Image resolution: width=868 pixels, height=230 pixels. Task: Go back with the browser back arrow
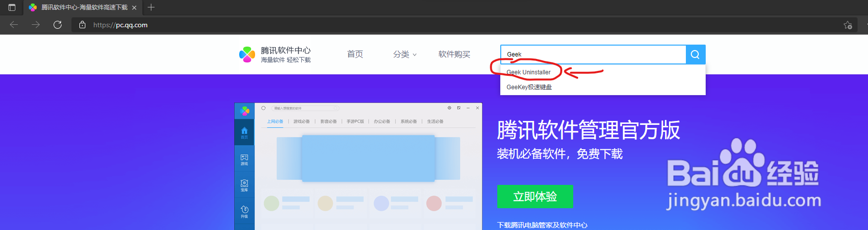coord(14,25)
